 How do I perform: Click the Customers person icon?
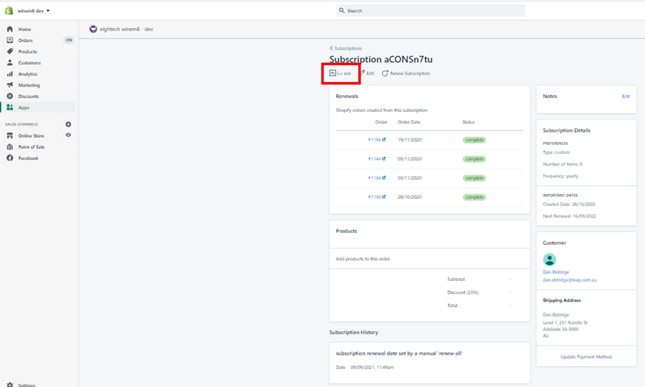pos(10,63)
